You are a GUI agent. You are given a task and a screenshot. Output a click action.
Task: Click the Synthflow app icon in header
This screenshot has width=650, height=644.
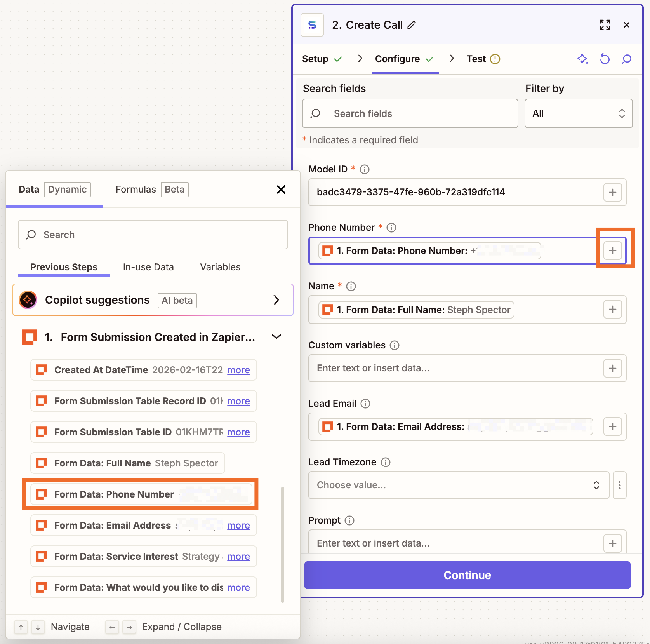(312, 24)
